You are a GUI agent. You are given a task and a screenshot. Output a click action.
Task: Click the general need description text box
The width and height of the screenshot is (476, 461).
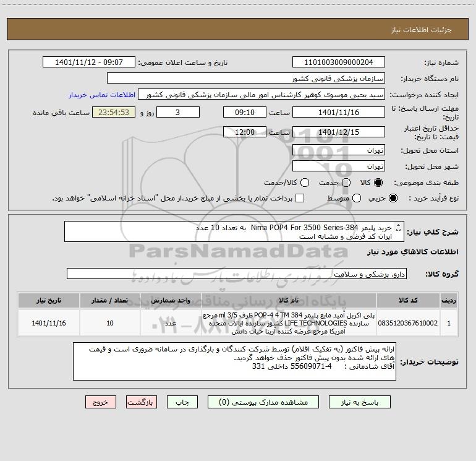[234, 231]
